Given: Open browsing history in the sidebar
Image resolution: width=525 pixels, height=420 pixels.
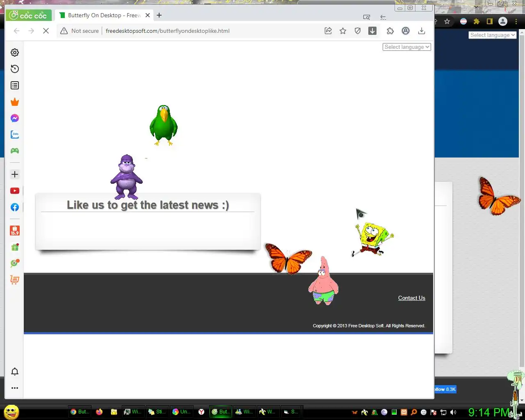Looking at the screenshot, I should pyautogui.click(x=15, y=69).
